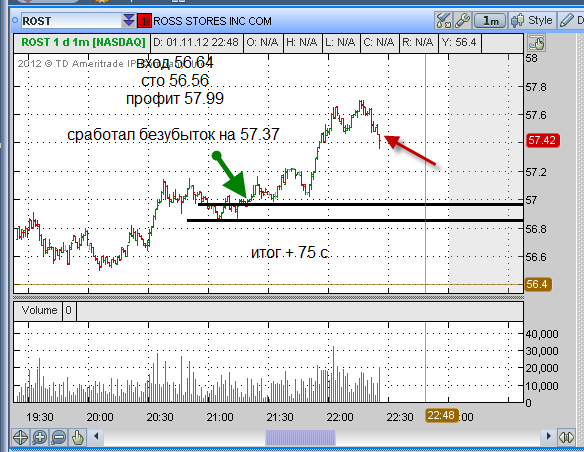Click the L: N/A low readout

340,43
